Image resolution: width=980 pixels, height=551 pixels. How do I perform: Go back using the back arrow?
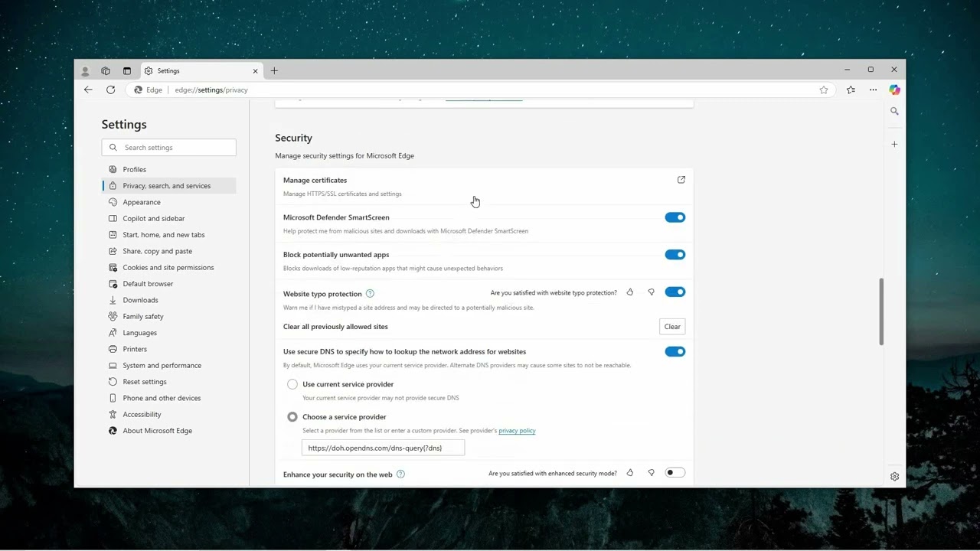tap(88, 90)
